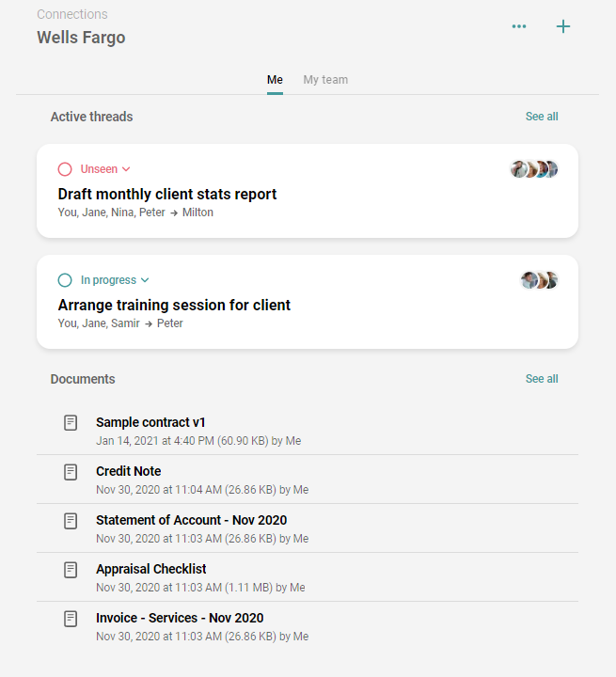Click the Statement of Account document icon
The width and height of the screenshot is (616, 677).
click(71, 521)
